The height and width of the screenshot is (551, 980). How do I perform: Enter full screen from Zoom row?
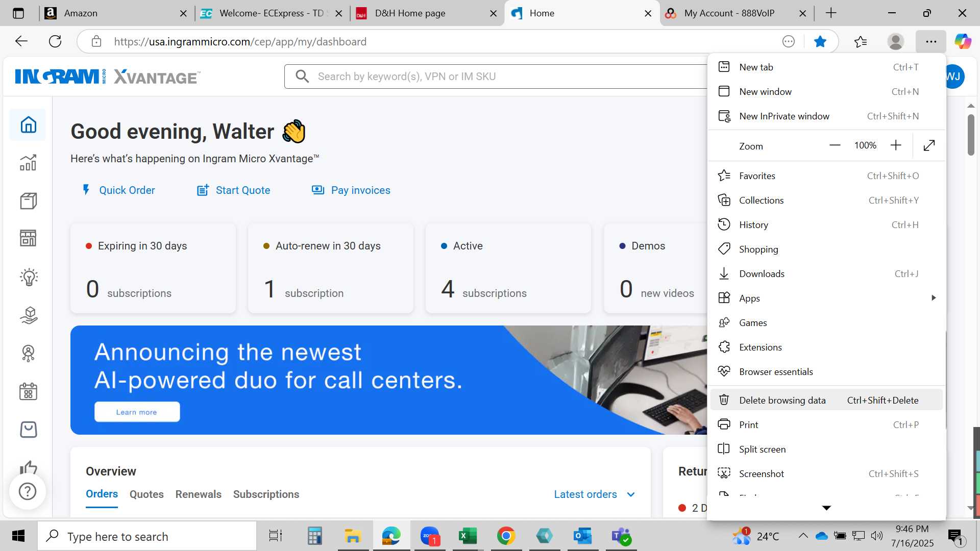pyautogui.click(x=929, y=145)
